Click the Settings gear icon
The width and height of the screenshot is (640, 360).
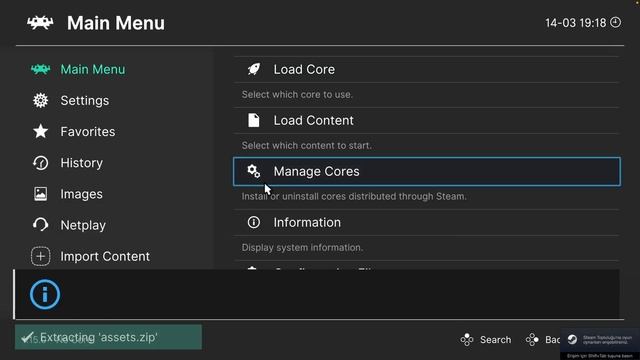(40, 100)
